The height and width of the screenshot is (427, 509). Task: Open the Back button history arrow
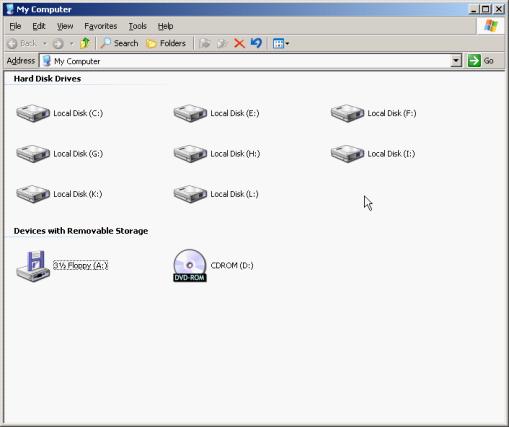click(x=45, y=43)
